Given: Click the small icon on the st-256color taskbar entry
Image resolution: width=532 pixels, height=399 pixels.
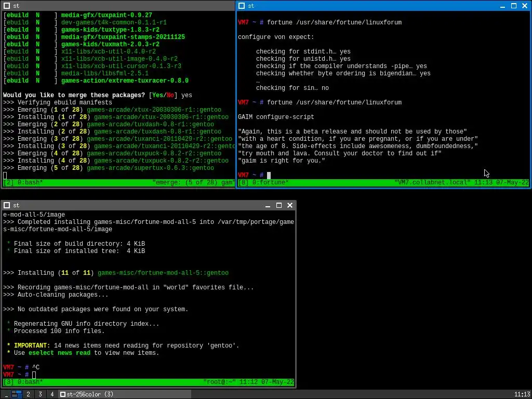Looking at the screenshot, I should [x=62, y=394].
